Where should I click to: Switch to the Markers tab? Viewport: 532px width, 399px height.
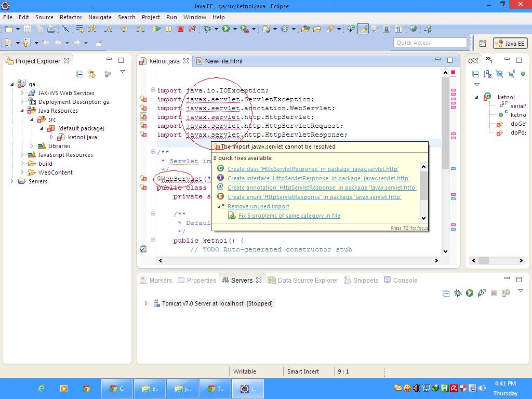(x=156, y=280)
